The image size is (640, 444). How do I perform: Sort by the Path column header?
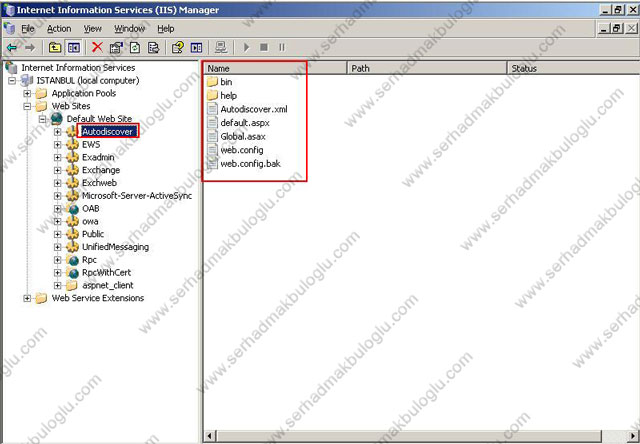coord(427,68)
